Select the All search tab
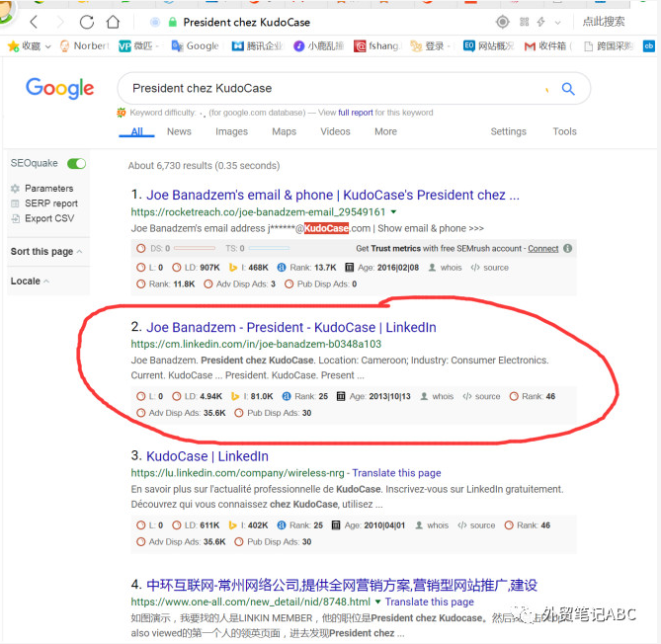 click(x=136, y=132)
